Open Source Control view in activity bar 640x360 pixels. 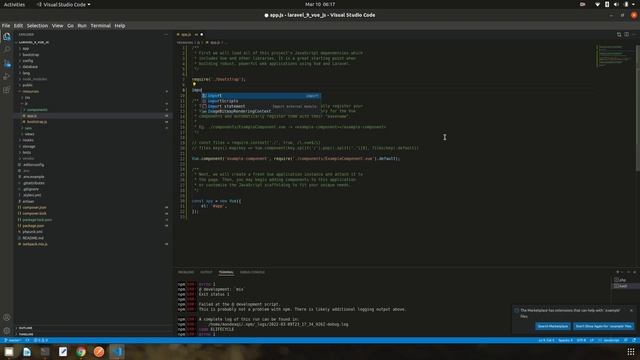point(7,63)
